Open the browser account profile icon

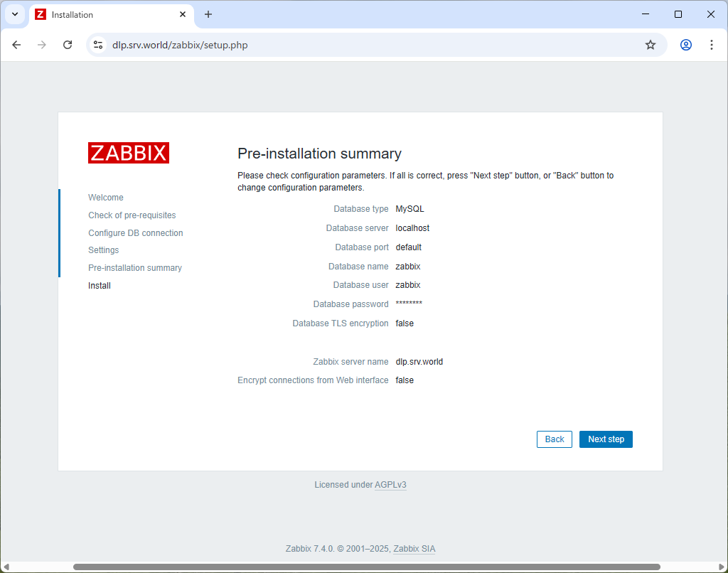[685, 44]
